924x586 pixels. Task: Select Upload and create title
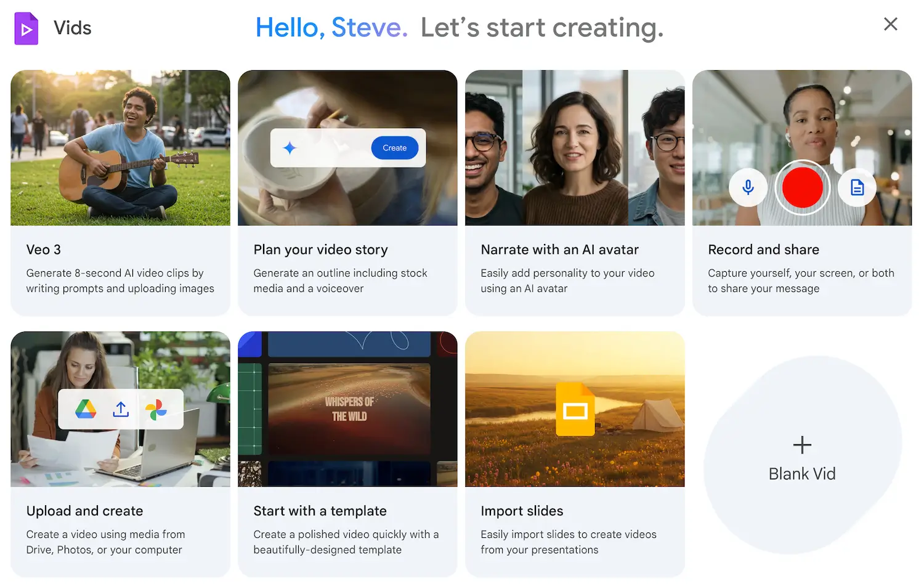(x=84, y=511)
